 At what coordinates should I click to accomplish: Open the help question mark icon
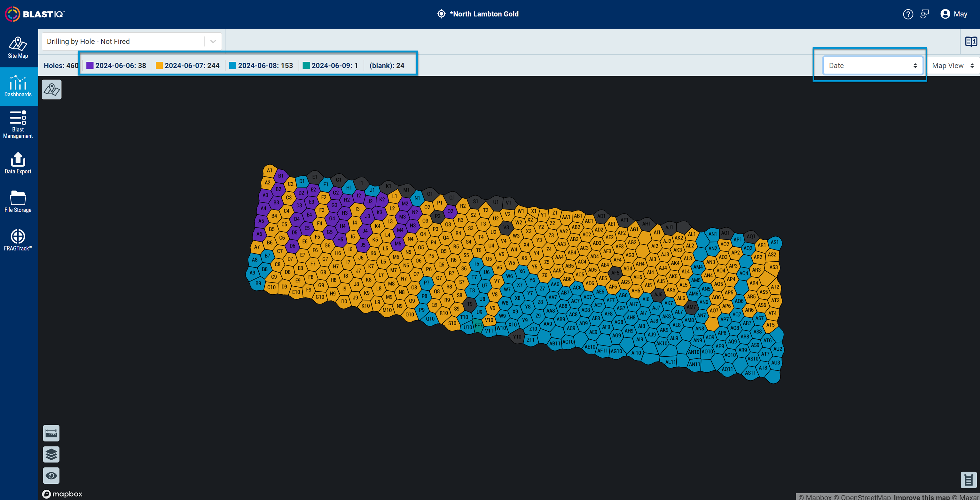[908, 14]
